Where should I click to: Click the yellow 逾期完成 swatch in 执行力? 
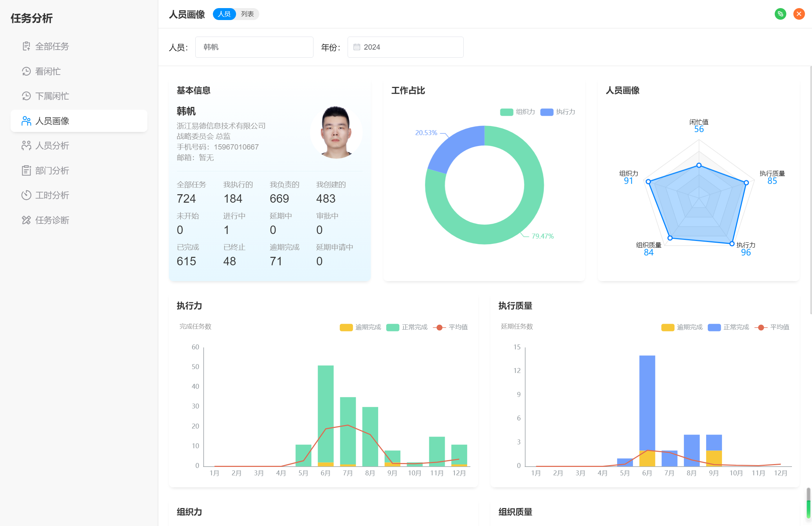[346, 327]
